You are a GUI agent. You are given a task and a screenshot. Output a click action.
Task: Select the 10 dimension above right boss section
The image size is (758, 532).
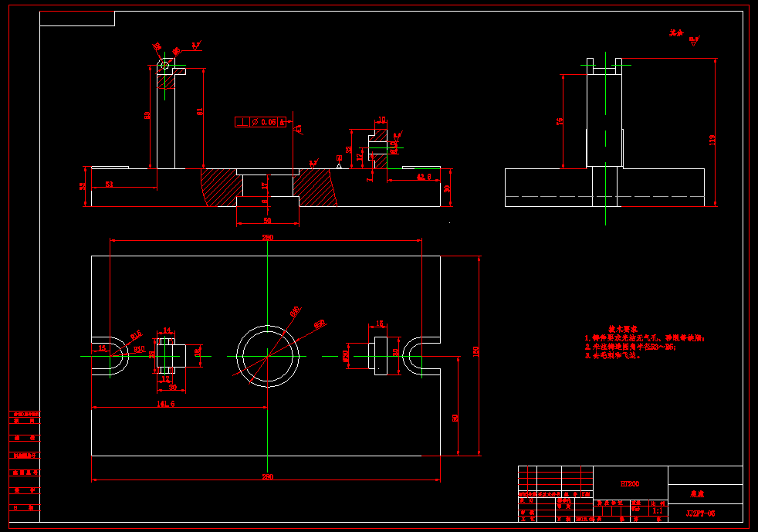tap(382, 120)
